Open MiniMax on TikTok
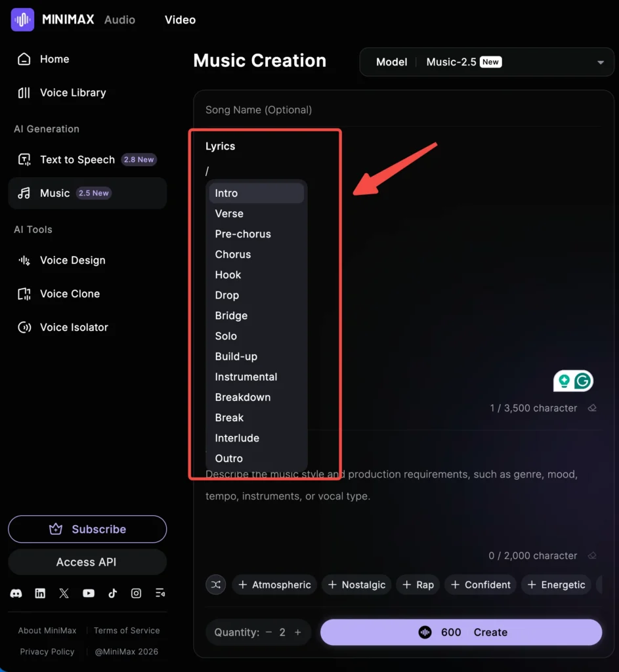This screenshot has height=672, width=619. 112,593
